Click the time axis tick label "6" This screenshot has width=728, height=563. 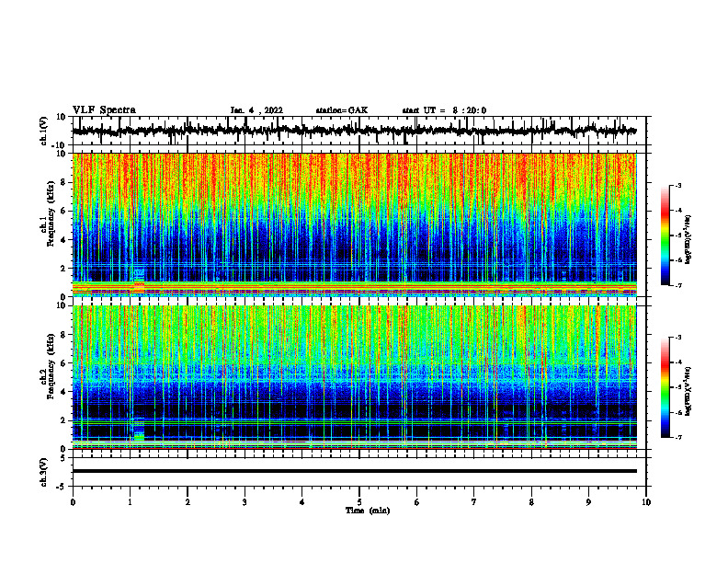pyautogui.click(x=416, y=502)
